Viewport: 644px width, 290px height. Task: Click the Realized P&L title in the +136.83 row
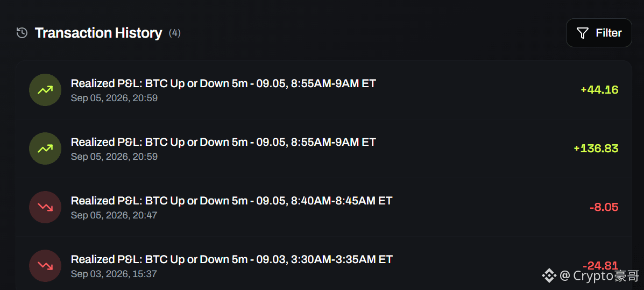tap(223, 142)
